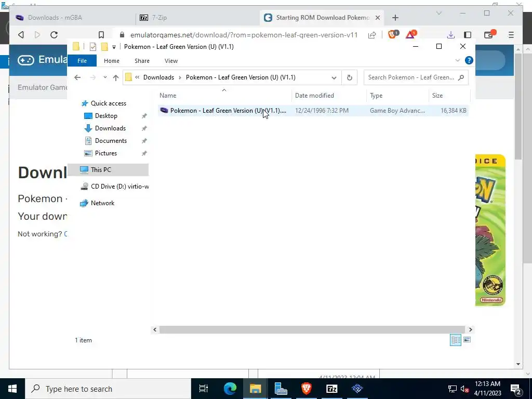532x399 pixels.
Task: Launch Microsoft Edge from taskbar
Action: coord(230,389)
